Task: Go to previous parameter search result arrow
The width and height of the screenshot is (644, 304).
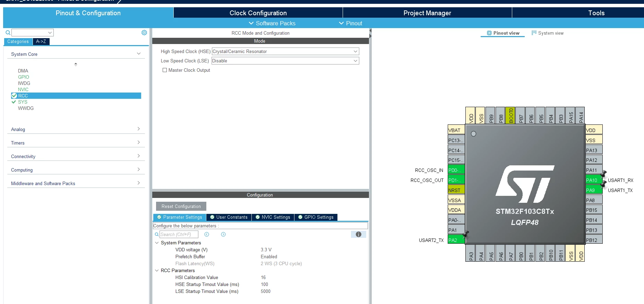Action: [x=207, y=234]
